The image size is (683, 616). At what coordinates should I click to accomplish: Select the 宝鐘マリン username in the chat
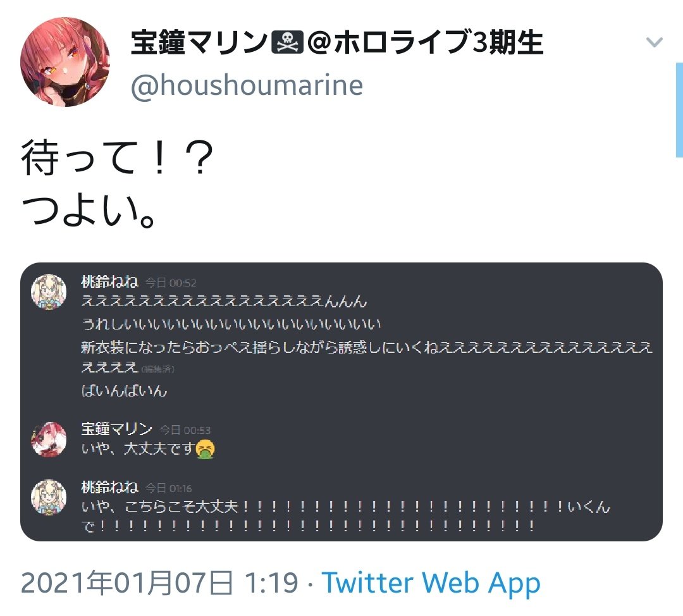117,429
